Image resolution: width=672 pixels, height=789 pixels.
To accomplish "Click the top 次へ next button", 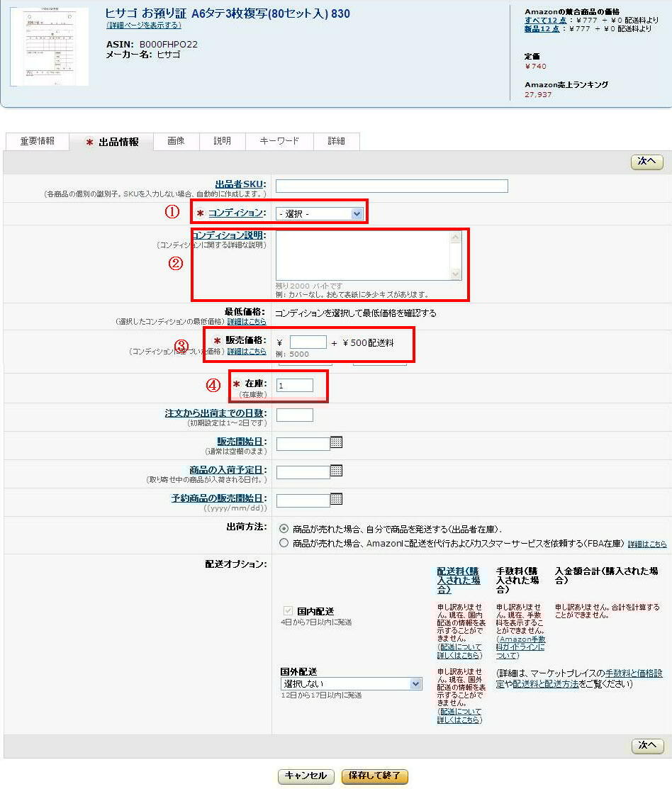I will coord(646,162).
